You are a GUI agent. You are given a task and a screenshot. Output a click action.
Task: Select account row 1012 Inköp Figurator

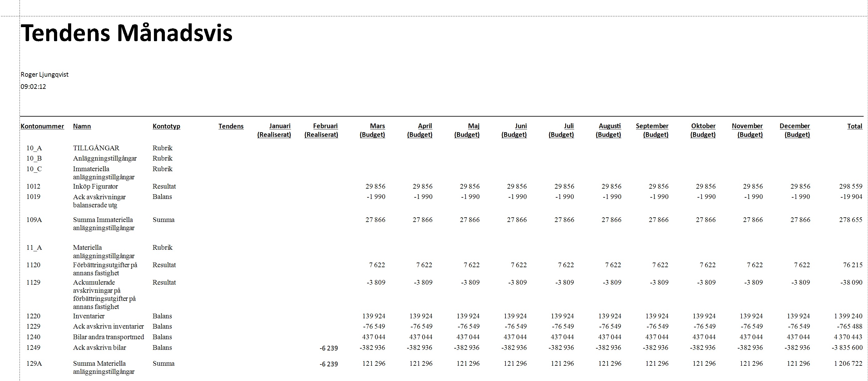click(95, 186)
